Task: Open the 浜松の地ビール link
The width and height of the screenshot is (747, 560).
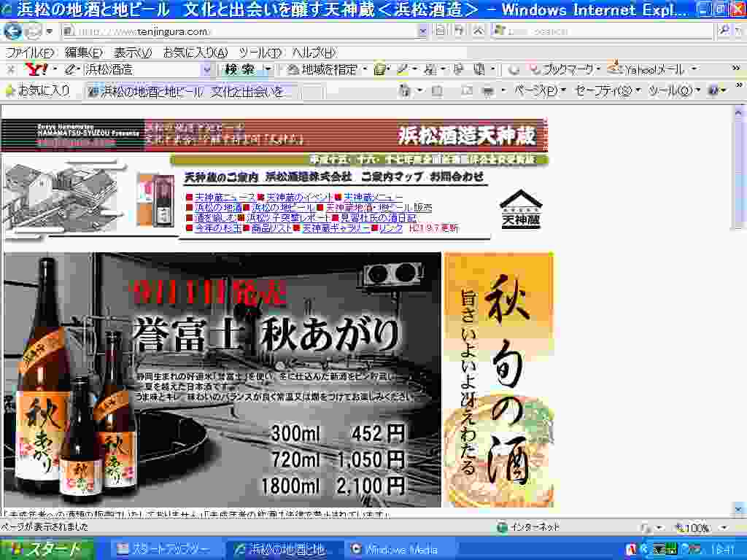Action: [x=283, y=208]
